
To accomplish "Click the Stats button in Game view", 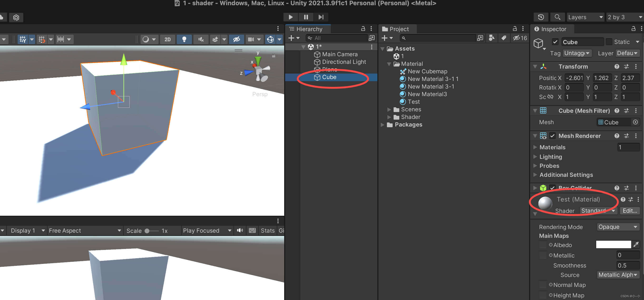I will tap(268, 230).
